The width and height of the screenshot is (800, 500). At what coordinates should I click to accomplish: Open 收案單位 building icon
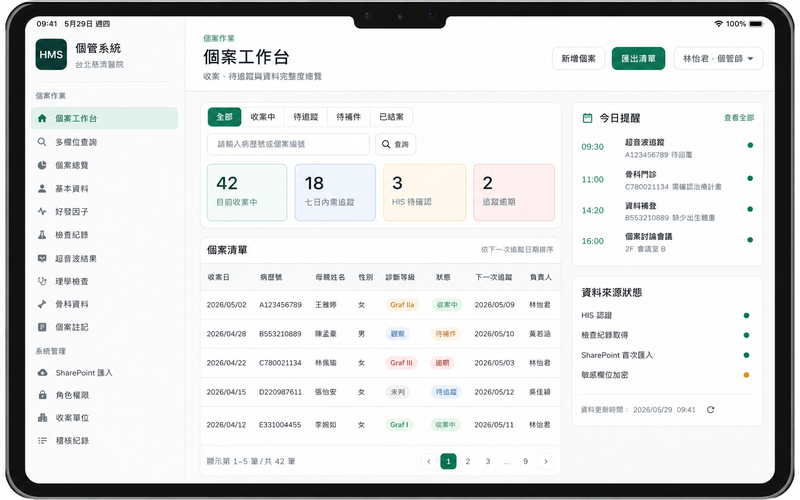pos(42,417)
